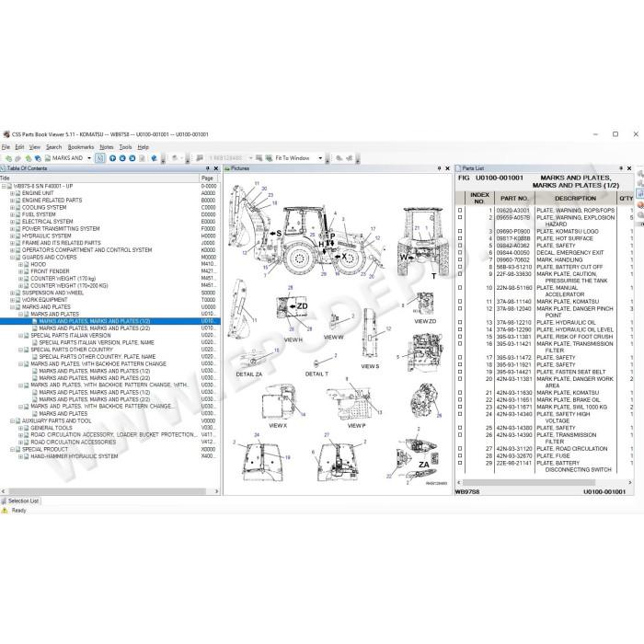Click the Page column header
The height and width of the screenshot is (644, 644).
click(210, 178)
